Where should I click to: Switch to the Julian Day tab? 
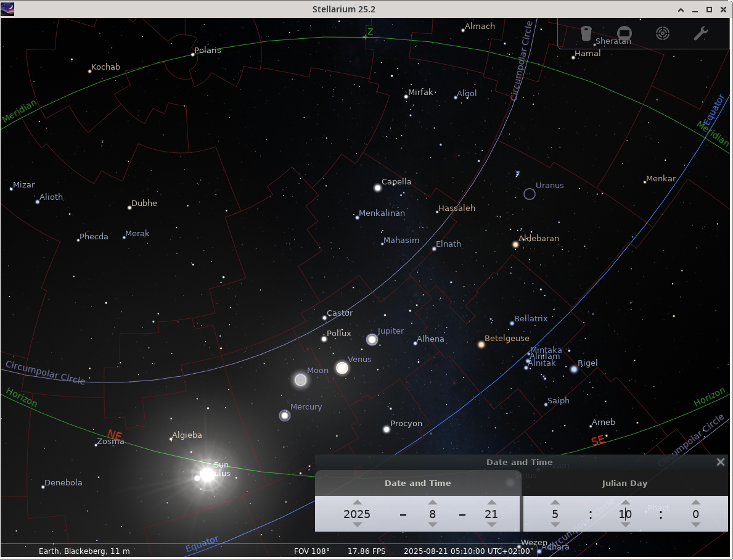(624, 484)
